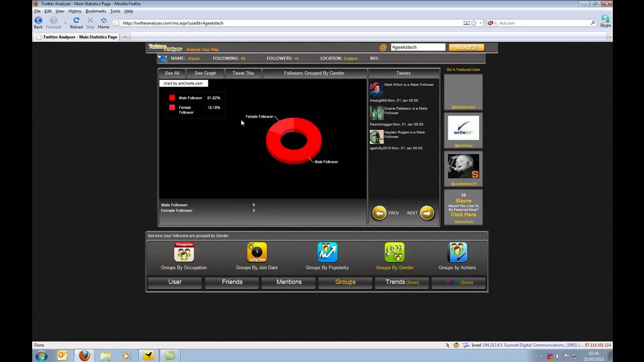Click the monkey face status bar icon
This screenshot has width=644, height=362.
(x=456, y=345)
